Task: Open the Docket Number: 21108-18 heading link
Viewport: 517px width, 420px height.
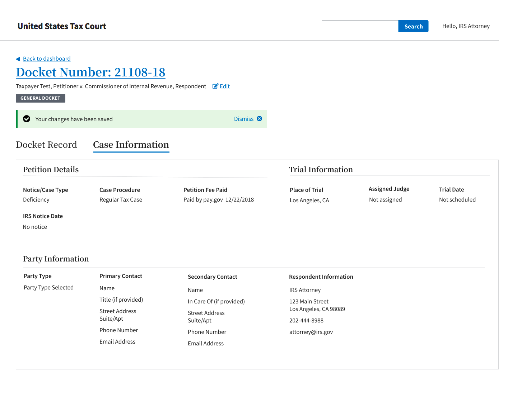Action: pyautogui.click(x=90, y=72)
